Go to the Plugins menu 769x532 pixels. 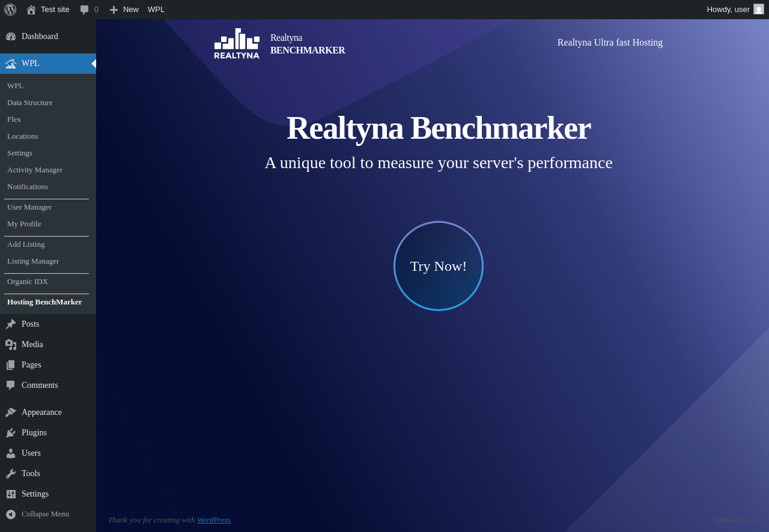[x=48, y=433]
